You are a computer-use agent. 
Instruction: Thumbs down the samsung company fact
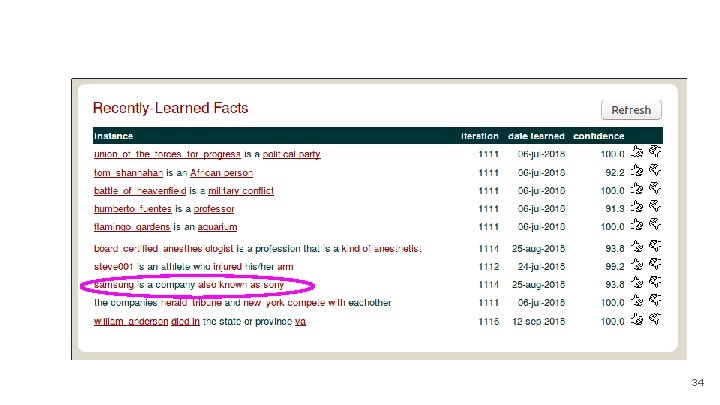coord(655,282)
